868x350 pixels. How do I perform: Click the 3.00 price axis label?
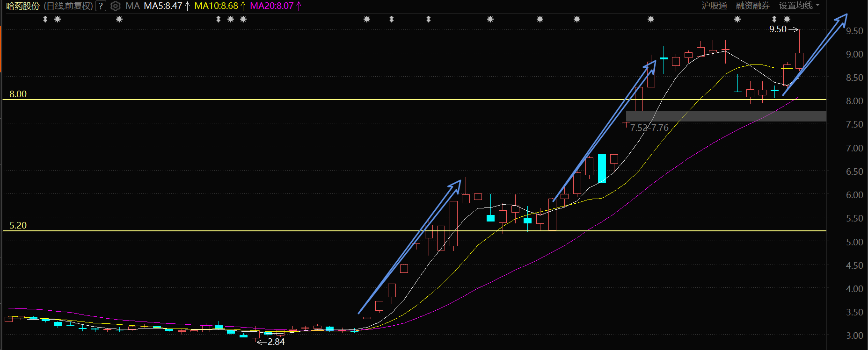tap(854, 336)
